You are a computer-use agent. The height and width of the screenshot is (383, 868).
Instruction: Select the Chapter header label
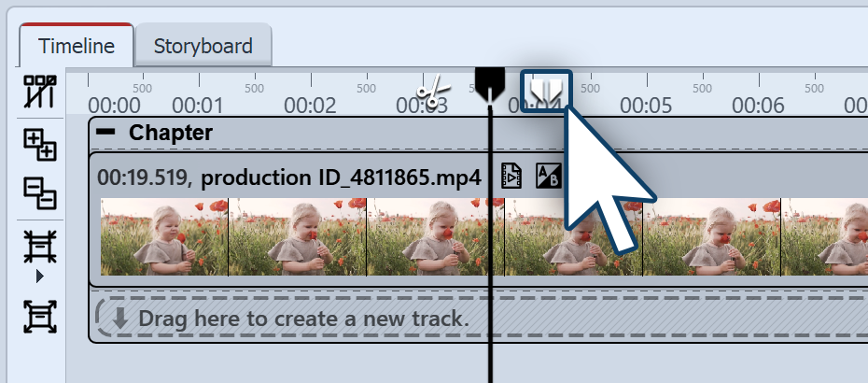click(171, 133)
